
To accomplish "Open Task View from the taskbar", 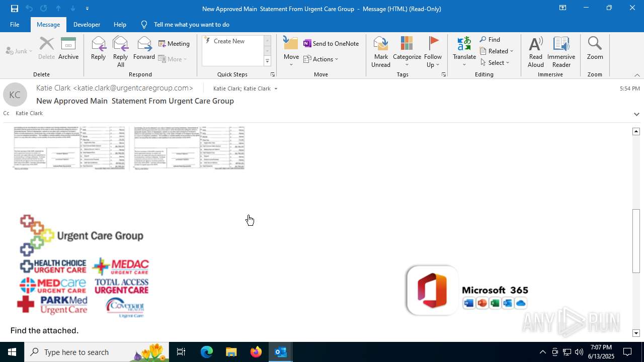I will click(181, 352).
